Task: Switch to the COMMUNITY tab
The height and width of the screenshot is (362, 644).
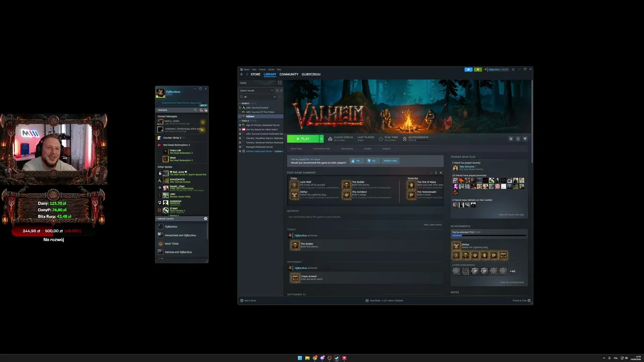Action: coord(289,74)
